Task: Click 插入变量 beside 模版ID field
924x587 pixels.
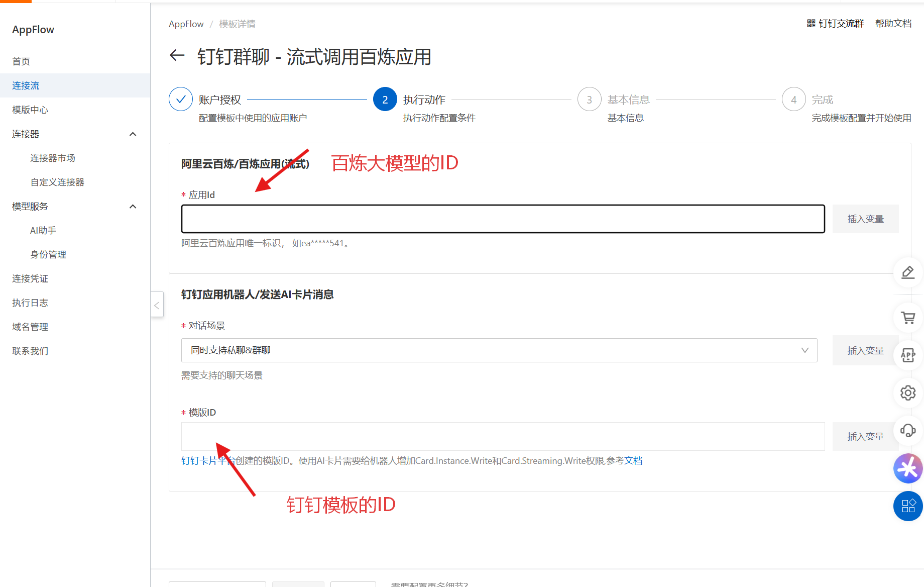Action: click(865, 436)
